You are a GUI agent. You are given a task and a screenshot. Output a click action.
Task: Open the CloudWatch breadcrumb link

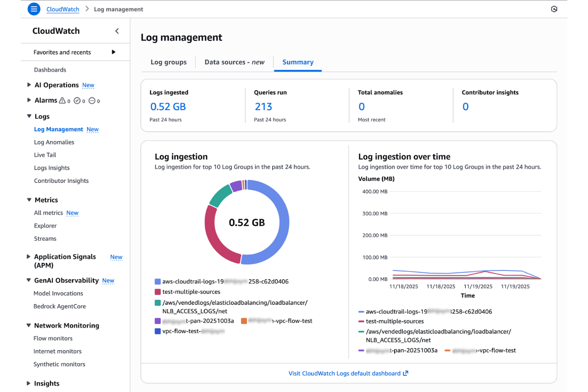click(62, 9)
